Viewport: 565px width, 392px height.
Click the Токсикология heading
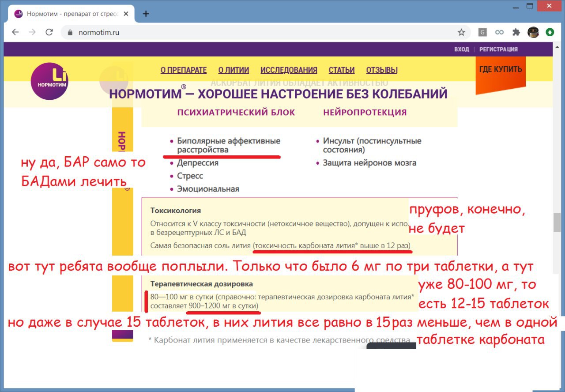[x=176, y=211]
